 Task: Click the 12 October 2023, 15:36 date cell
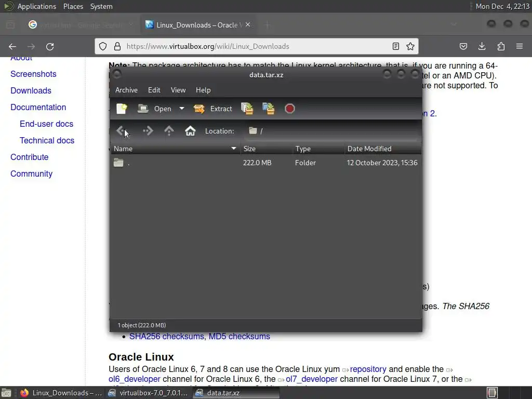pos(382,163)
